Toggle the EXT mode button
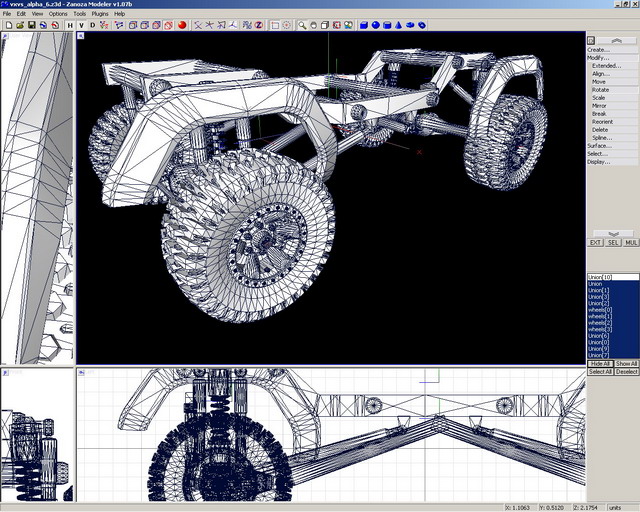 pyautogui.click(x=595, y=242)
